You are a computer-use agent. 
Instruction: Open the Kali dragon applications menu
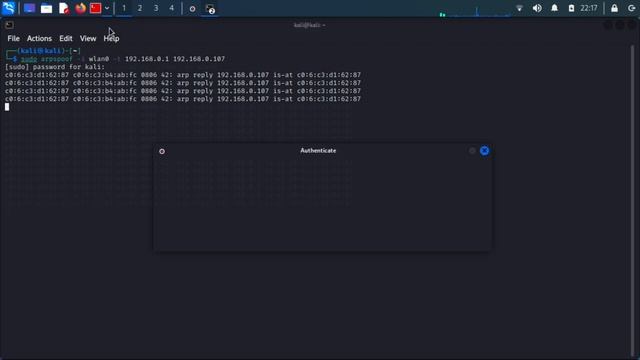click(9, 8)
